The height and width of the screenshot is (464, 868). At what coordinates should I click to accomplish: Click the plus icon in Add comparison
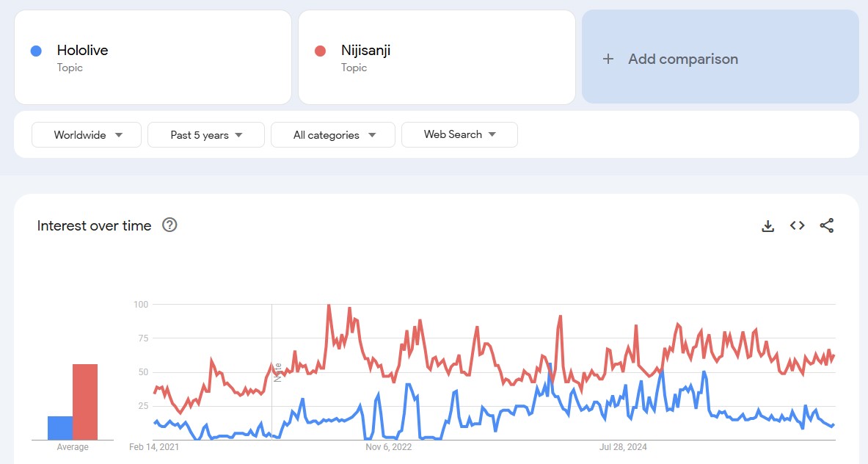pyautogui.click(x=608, y=59)
